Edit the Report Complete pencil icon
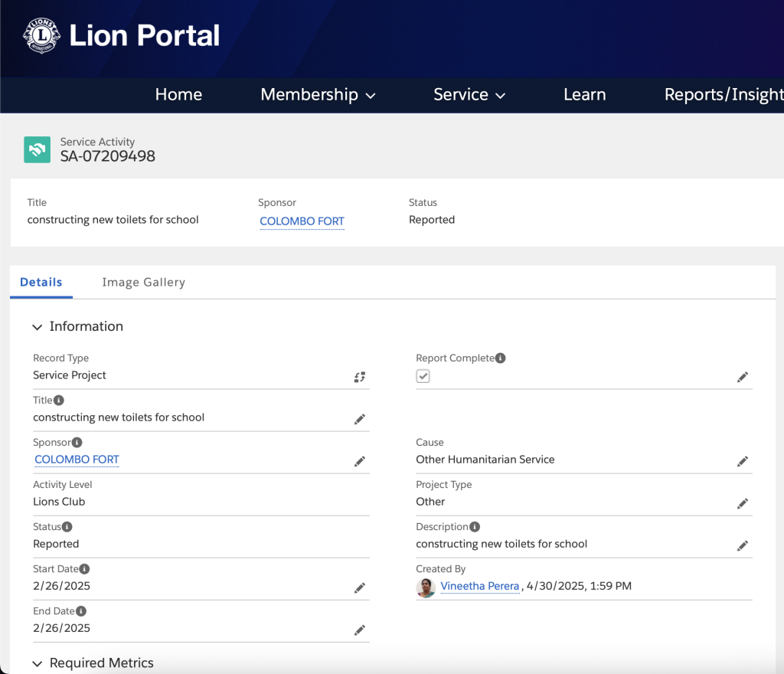The width and height of the screenshot is (784, 674). [x=743, y=377]
